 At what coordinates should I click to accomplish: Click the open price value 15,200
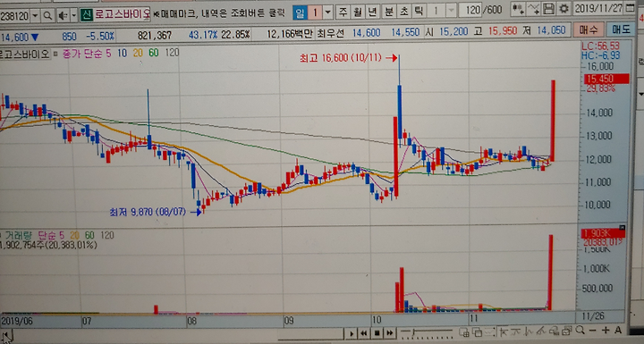point(453,31)
